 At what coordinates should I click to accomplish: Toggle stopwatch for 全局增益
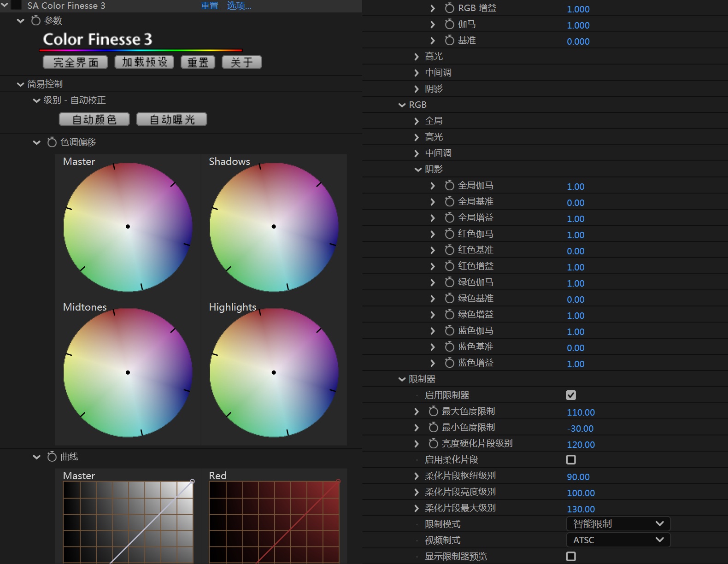449,217
